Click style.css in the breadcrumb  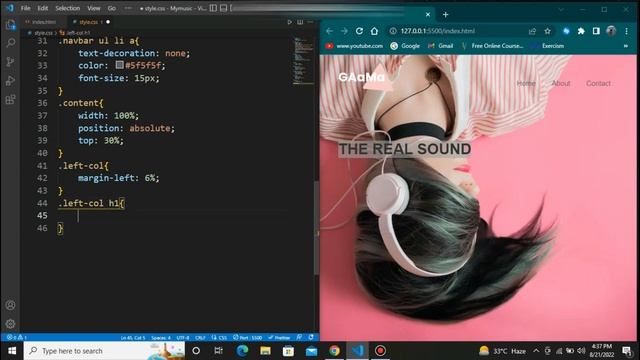click(x=43, y=33)
